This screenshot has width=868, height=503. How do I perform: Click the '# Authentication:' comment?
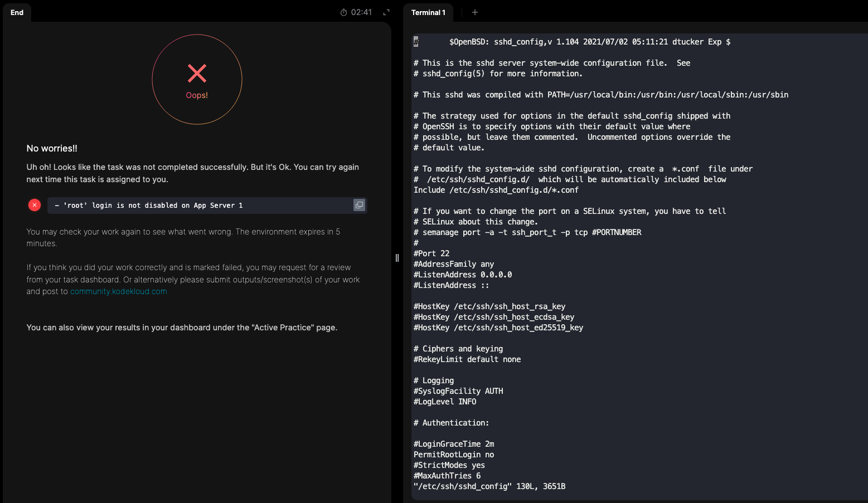[x=452, y=423]
